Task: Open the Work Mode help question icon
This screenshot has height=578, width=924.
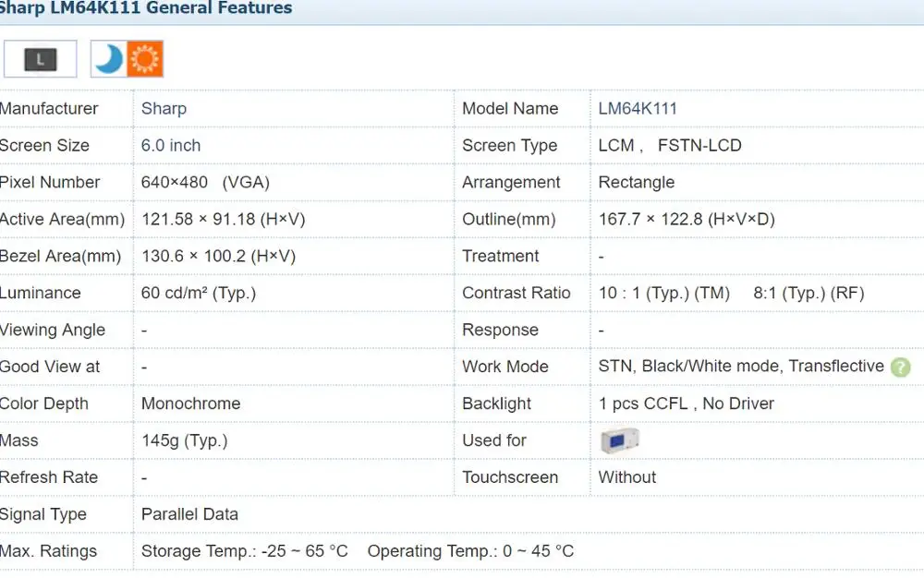Action: (x=900, y=367)
